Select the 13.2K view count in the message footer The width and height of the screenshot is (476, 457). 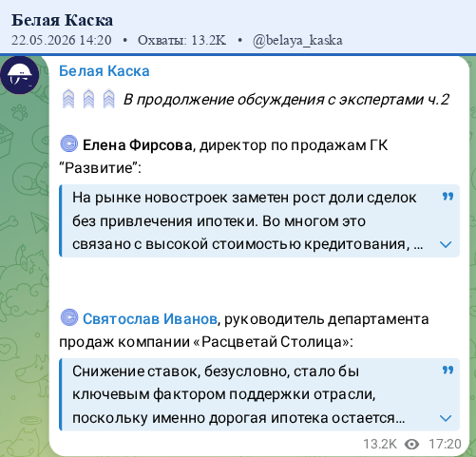point(380,444)
